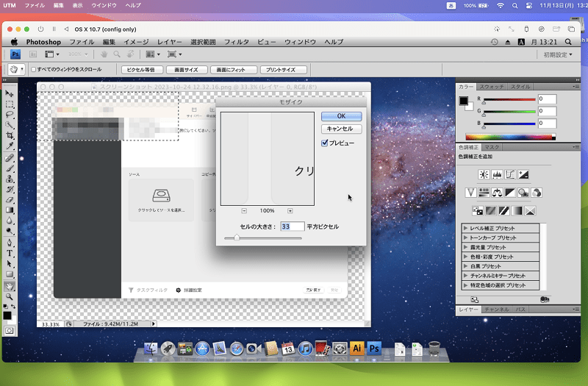Add a Levels adjustment
The height and width of the screenshot is (386, 588).
coord(497,174)
